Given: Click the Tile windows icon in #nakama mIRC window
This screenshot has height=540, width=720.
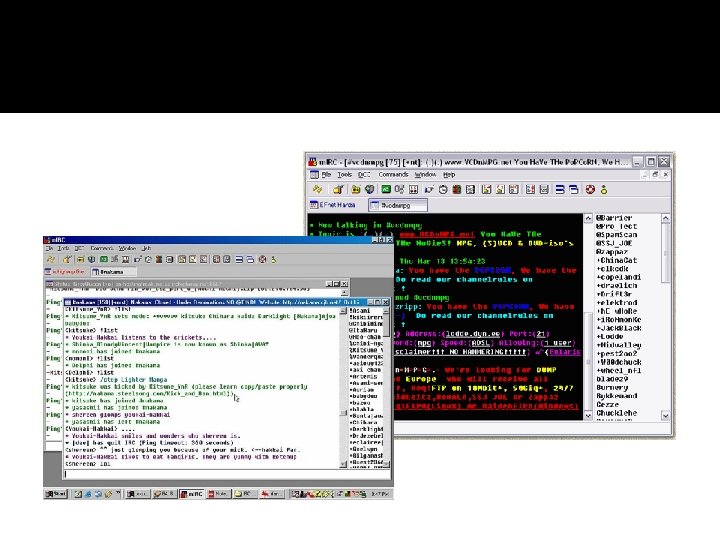Looking at the screenshot, I should pyautogui.click(x=239, y=259).
